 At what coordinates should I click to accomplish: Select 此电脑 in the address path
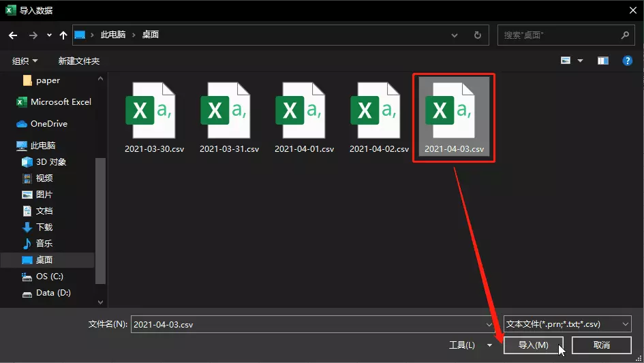113,35
